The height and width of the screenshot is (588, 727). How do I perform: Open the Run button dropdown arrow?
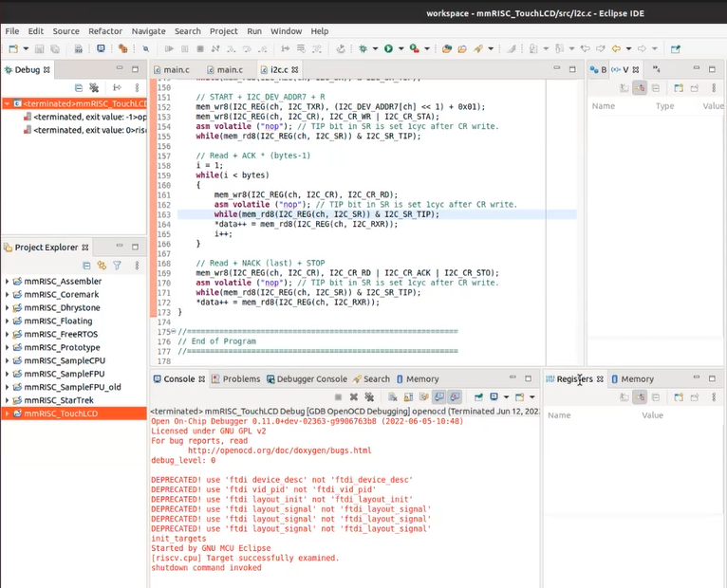click(401, 48)
